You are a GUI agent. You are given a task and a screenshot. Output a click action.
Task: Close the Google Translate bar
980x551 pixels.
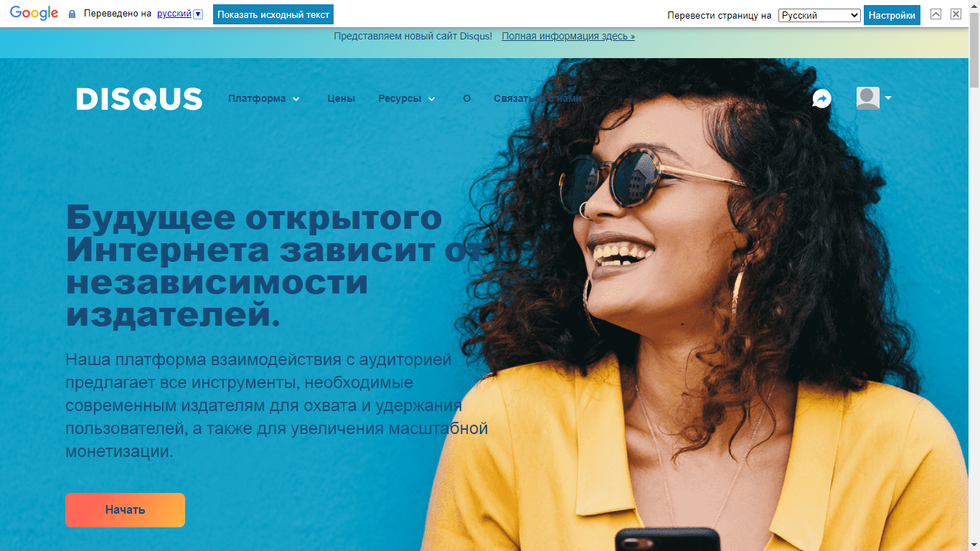(x=956, y=14)
